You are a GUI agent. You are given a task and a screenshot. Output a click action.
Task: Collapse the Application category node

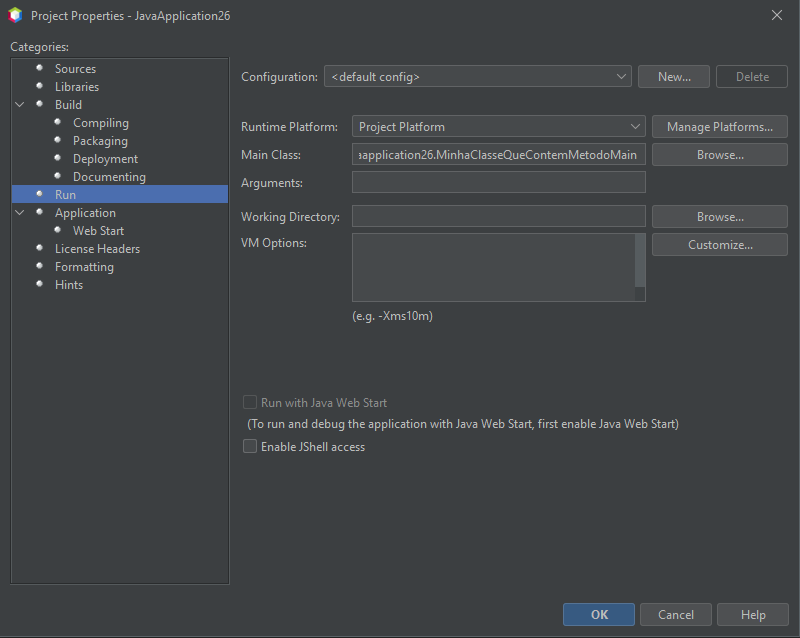pos(20,213)
